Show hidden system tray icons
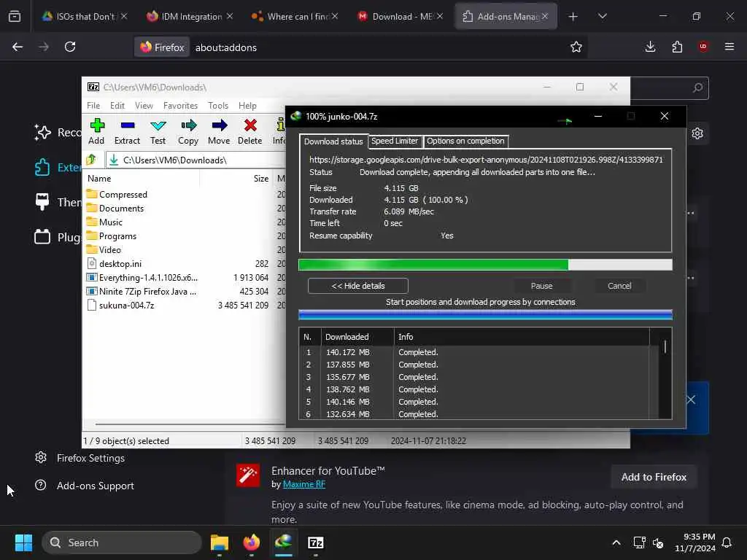Viewport: 747px width, 560px height. point(616,542)
